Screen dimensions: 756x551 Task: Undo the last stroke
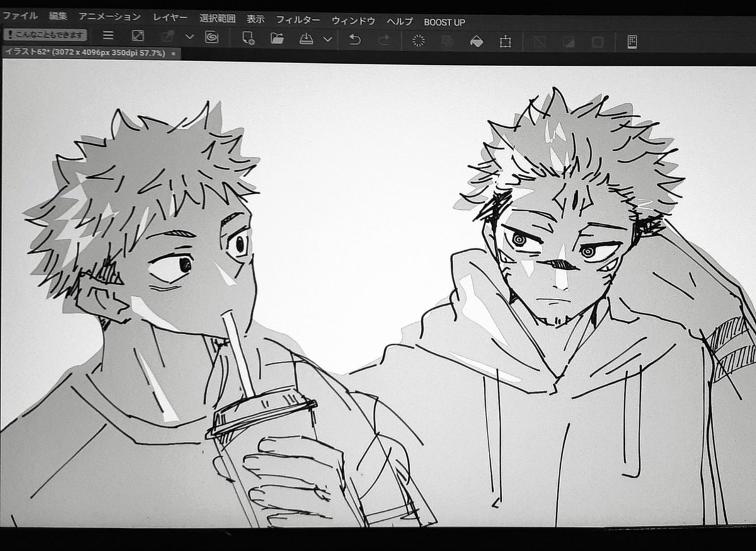click(355, 40)
